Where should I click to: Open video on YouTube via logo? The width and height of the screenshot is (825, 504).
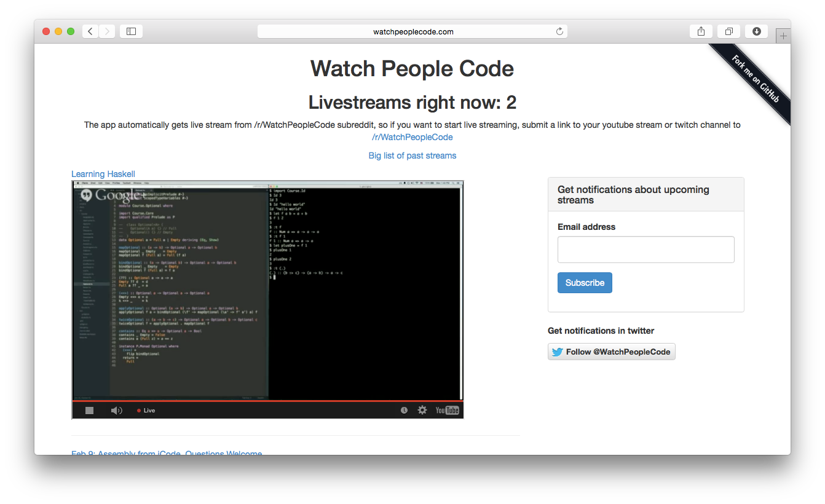tap(447, 410)
